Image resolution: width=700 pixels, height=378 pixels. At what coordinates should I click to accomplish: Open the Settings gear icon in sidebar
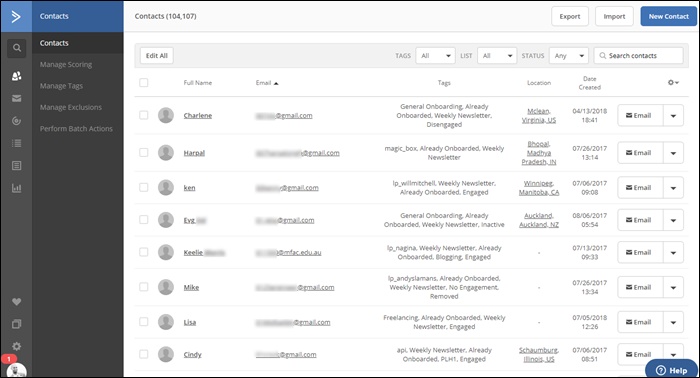(x=17, y=346)
